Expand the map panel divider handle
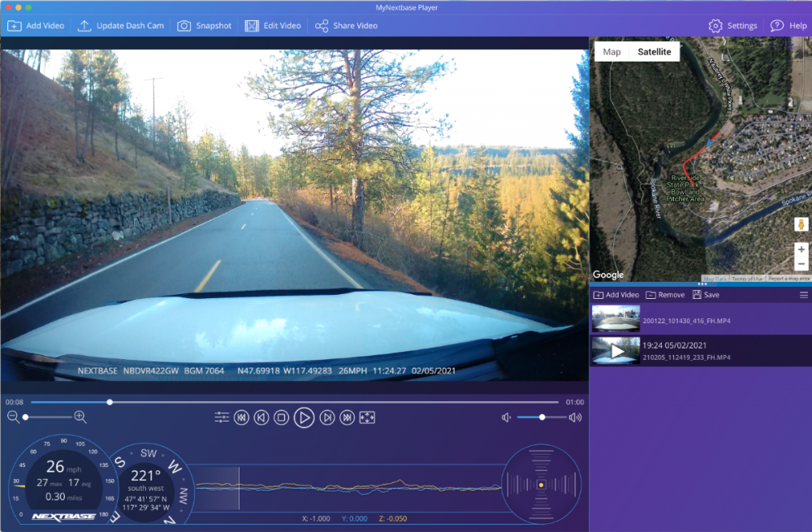This screenshot has width=812, height=532. coord(702,284)
